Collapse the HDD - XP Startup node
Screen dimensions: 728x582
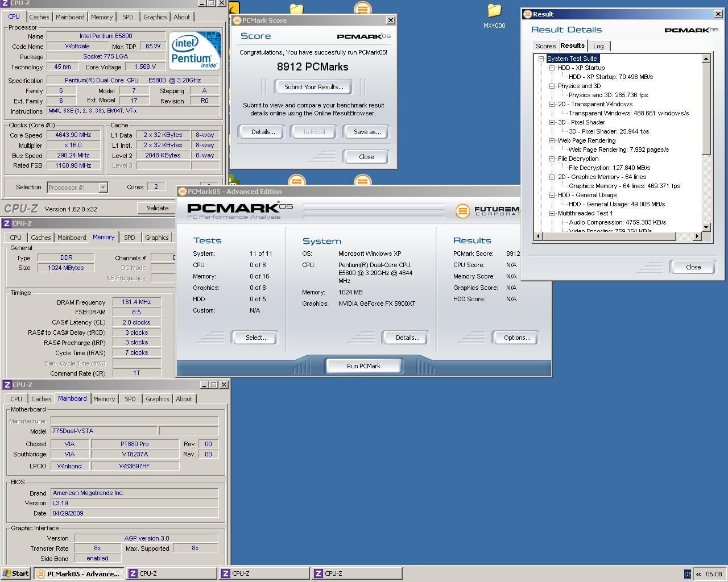(552, 68)
